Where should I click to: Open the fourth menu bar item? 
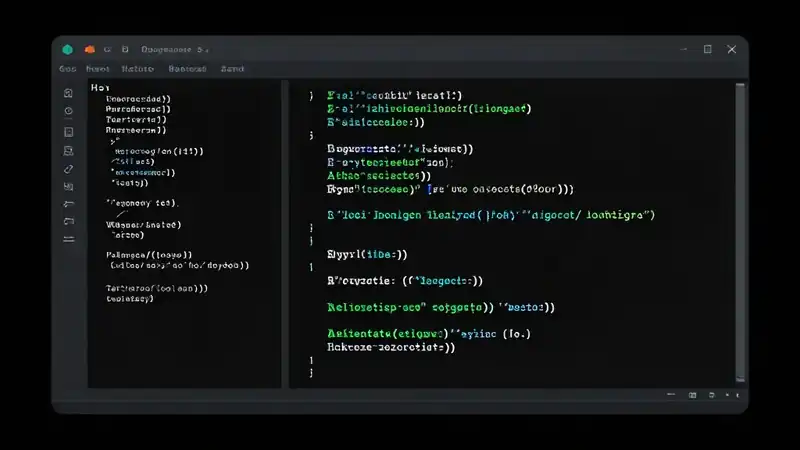pyautogui.click(x=187, y=69)
